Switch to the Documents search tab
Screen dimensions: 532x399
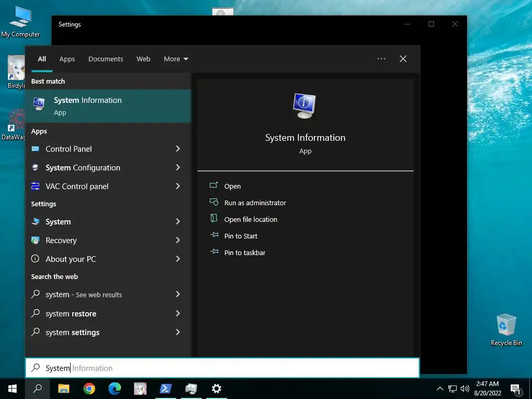point(105,59)
